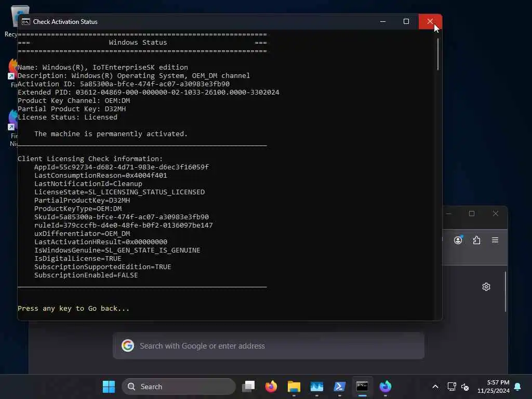Click 'uxDifferentiator=OEM_DM' line
The width and height of the screenshot is (532, 399).
(82, 233)
